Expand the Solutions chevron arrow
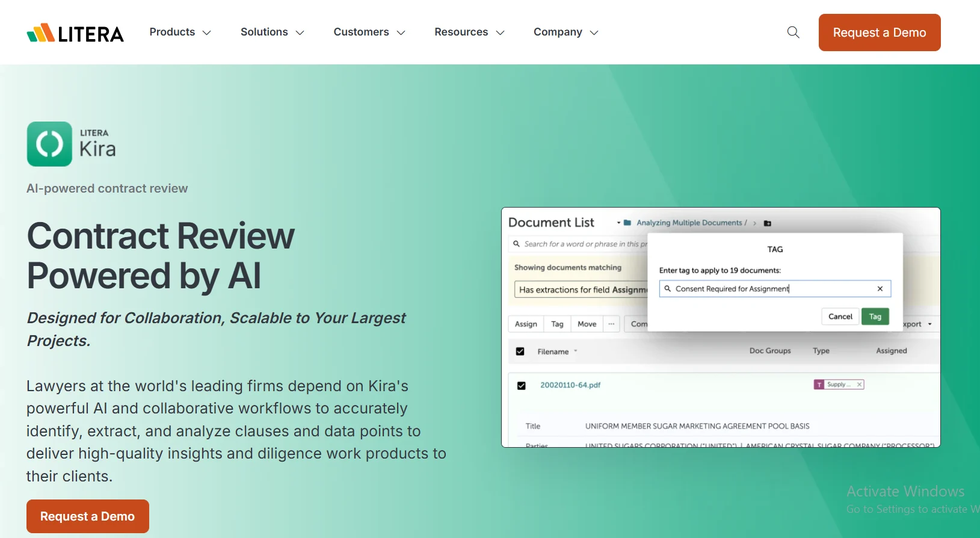Image resolution: width=980 pixels, height=538 pixels. (x=300, y=32)
